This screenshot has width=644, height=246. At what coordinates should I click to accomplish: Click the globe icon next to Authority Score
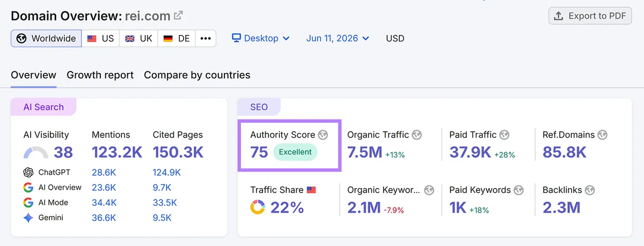coord(323,135)
